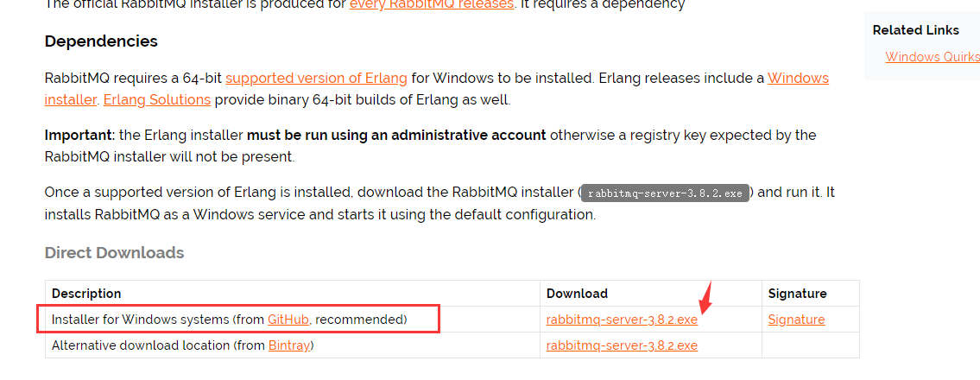Click the empty Signature cell in Bintray row
The width and height of the screenshot is (980, 380).
[810, 345]
